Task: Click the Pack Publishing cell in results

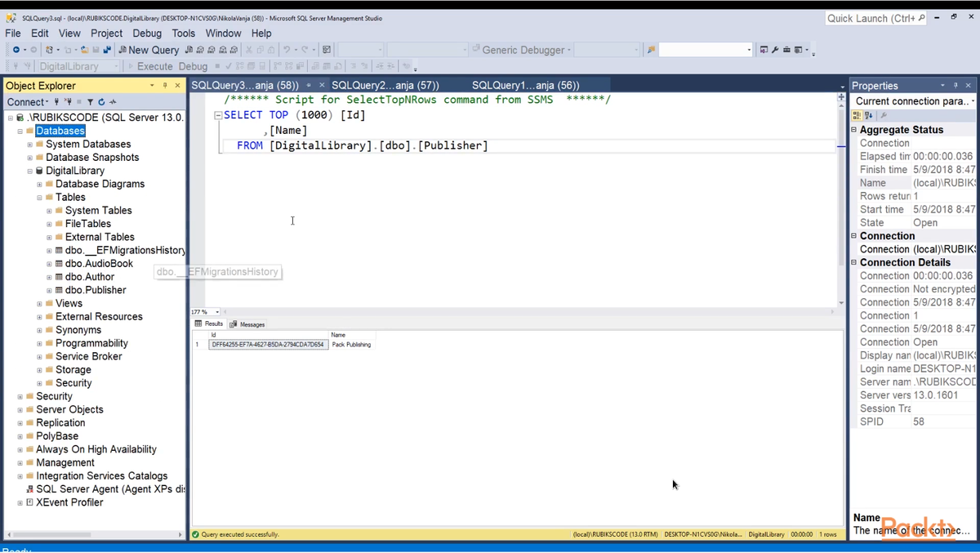Action: coord(351,345)
